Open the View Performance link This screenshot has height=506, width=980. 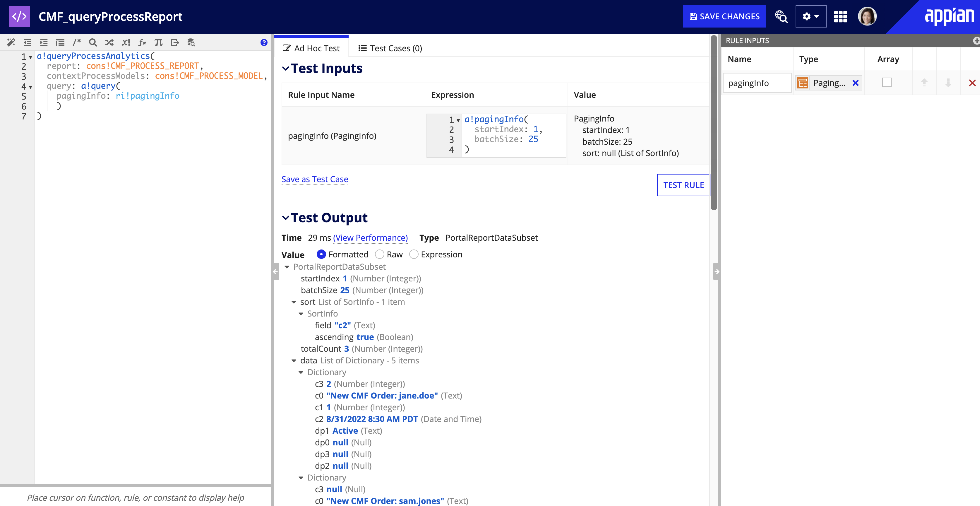(370, 238)
